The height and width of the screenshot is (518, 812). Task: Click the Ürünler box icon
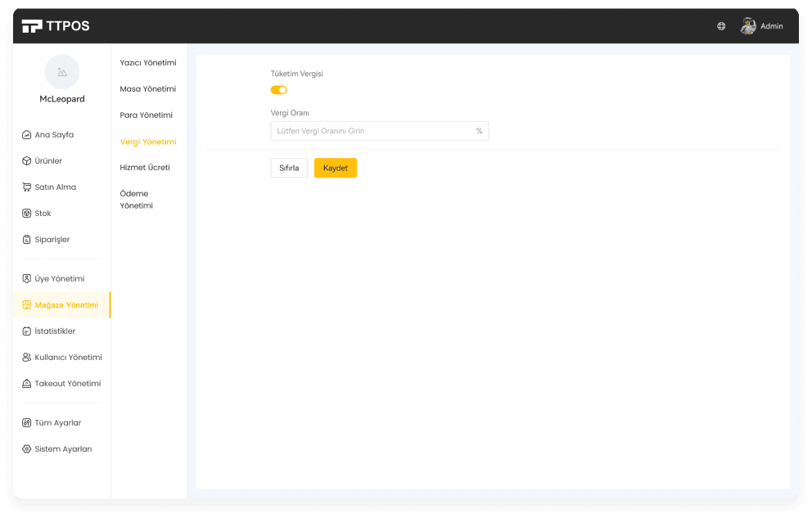(x=26, y=161)
